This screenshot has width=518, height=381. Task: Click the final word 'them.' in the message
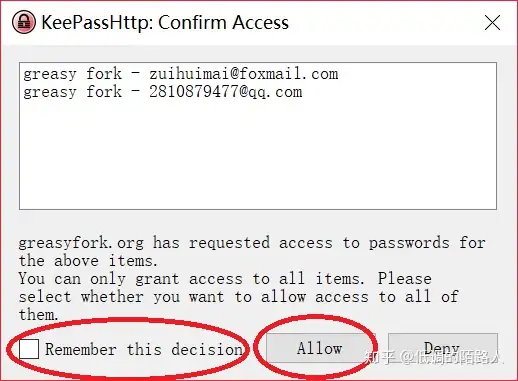tap(39, 314)
